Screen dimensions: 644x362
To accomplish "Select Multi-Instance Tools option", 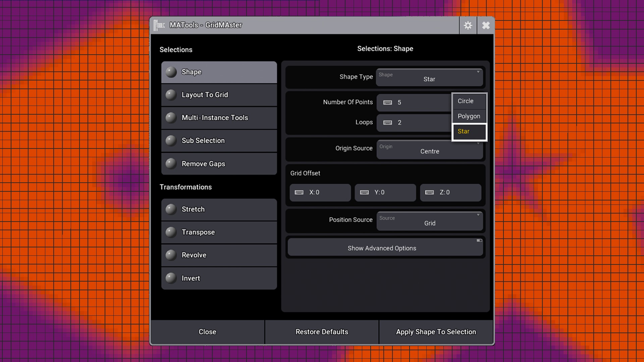I will point(219,118).
